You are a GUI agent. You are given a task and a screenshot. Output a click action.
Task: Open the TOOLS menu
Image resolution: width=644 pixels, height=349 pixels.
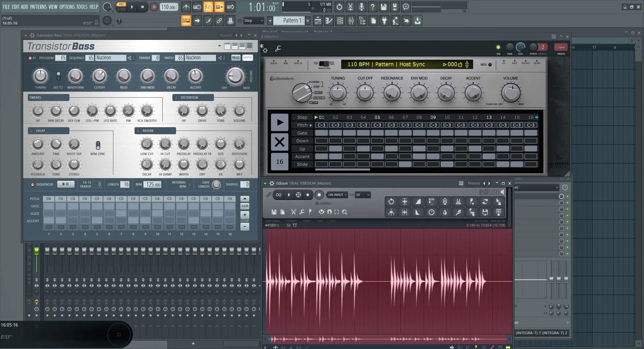click(82, 7)
